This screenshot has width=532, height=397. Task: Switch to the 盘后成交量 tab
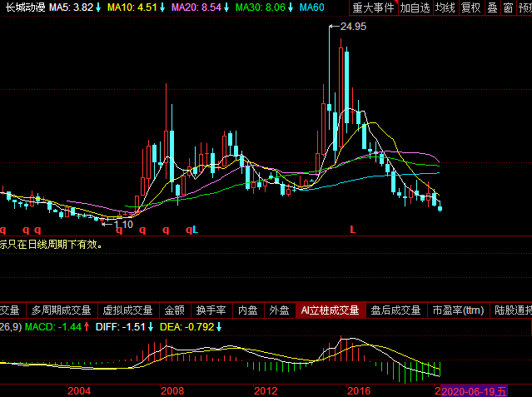click(396, 310)
